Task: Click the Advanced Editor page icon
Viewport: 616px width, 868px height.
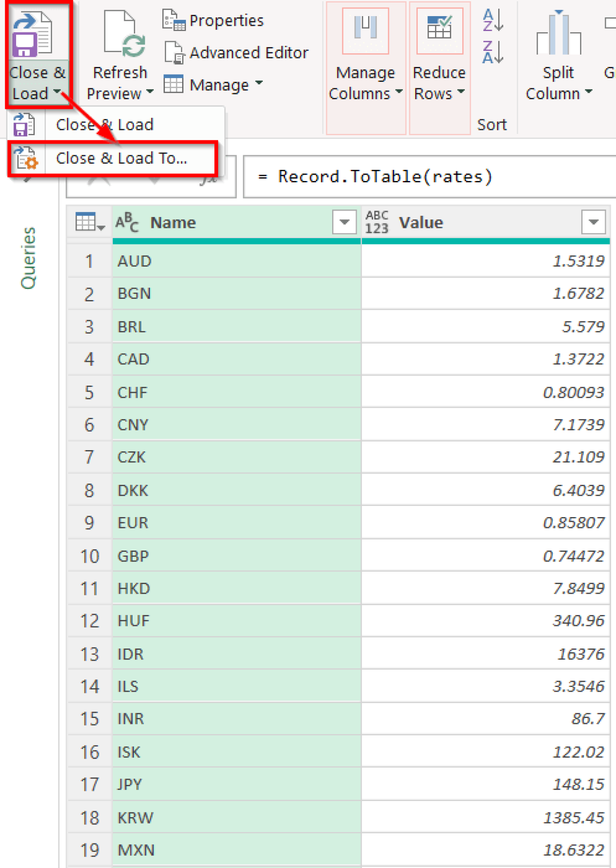Action: click(174, 53)
